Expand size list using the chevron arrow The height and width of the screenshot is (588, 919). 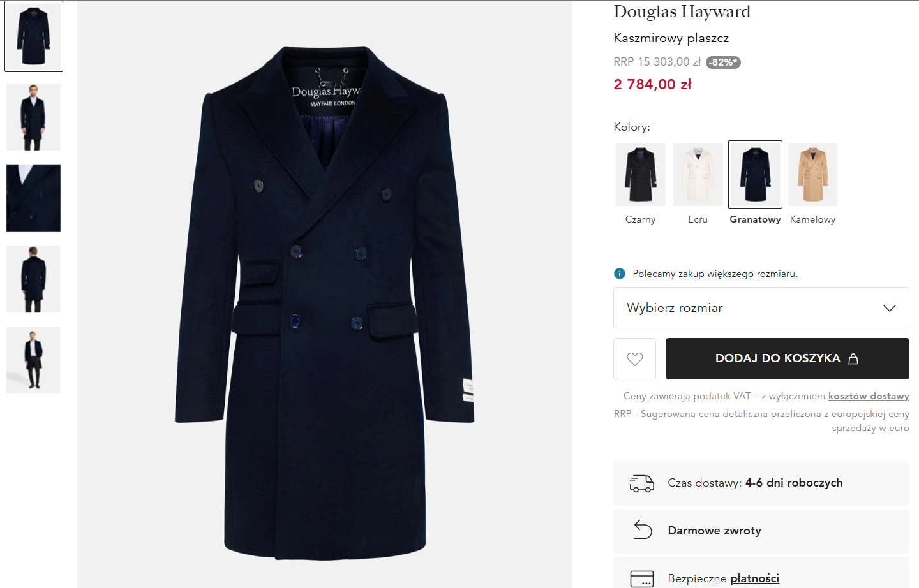[x=889, y=308]
